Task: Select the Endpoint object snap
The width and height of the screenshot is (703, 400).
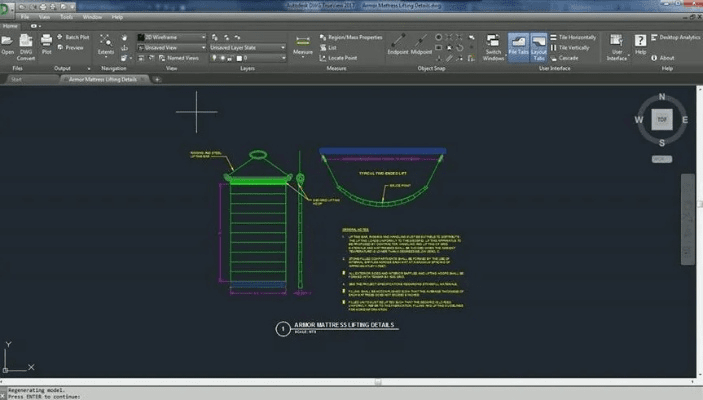Action: coord(397,42)
